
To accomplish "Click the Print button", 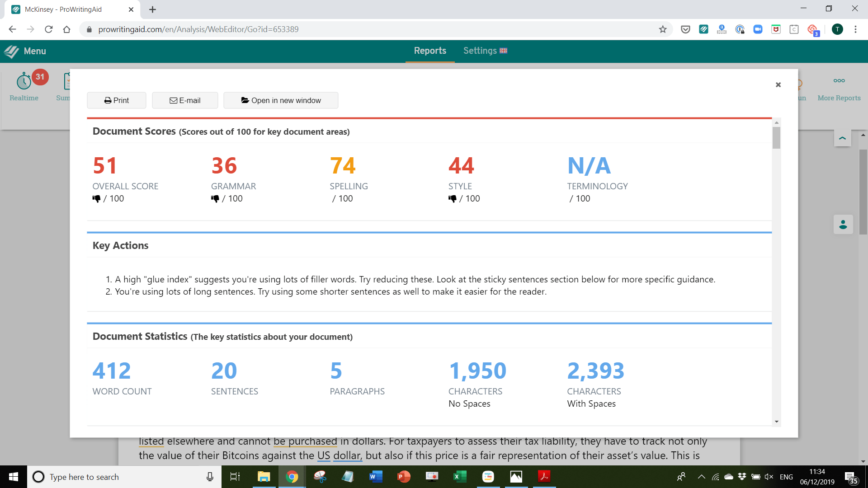I will [116, 100].
